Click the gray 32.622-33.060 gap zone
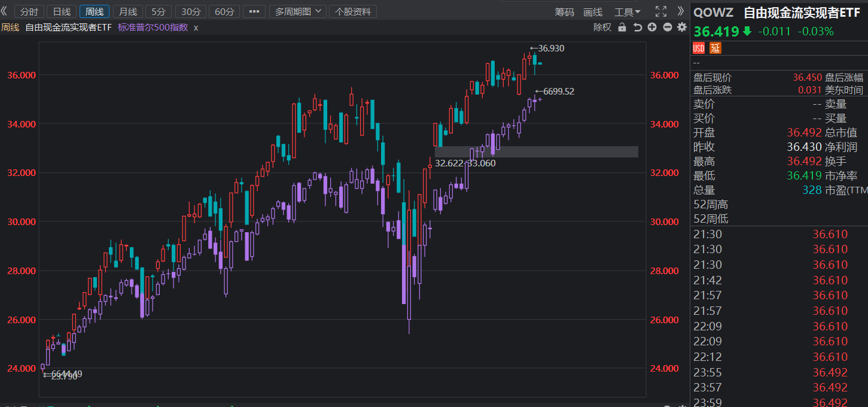868x407 pixels. pyautogui.click(x=537, y=151)
